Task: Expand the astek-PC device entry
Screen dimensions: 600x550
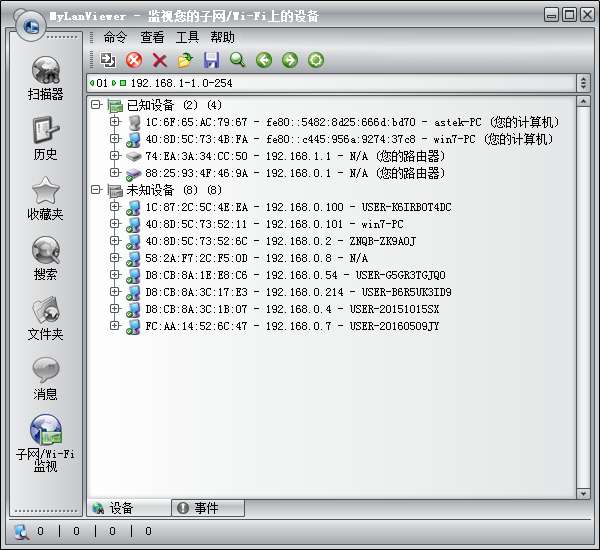Action: click(x=115, y=122)
